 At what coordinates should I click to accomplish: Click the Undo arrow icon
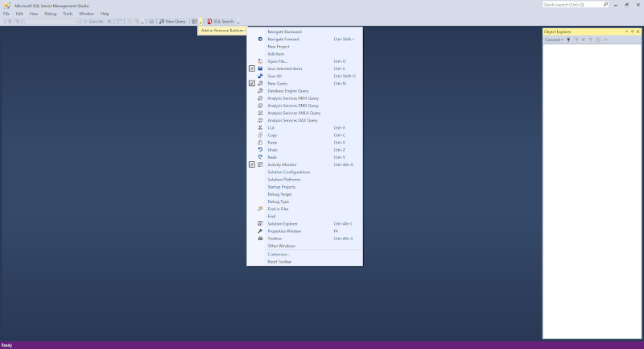point(260,150)
